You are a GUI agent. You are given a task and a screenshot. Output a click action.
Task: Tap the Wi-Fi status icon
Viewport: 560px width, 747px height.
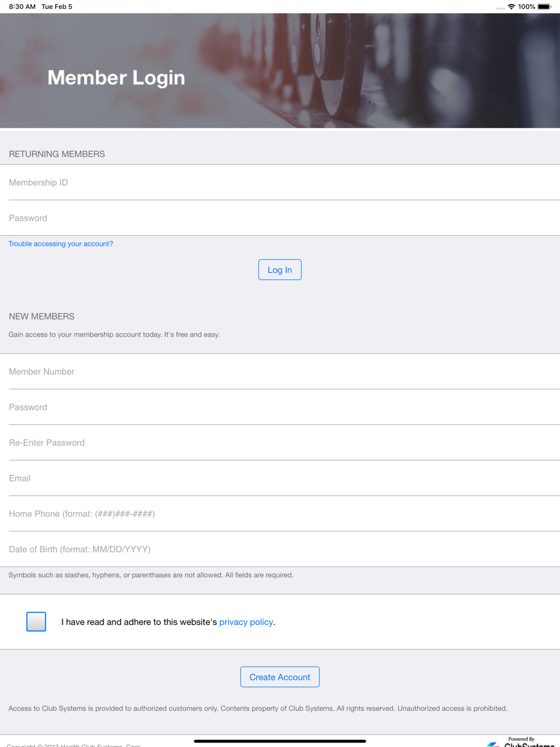click(511, 7)
